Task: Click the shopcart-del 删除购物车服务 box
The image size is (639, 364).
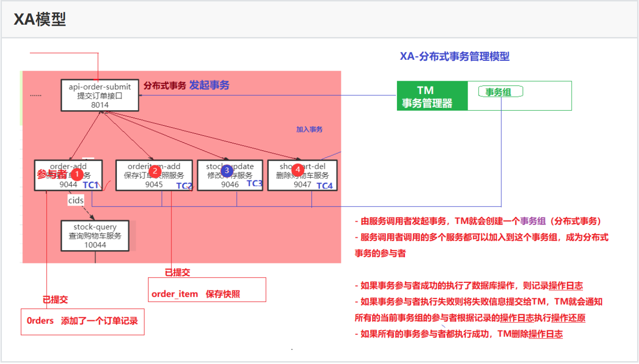Action: click(302, 175)
